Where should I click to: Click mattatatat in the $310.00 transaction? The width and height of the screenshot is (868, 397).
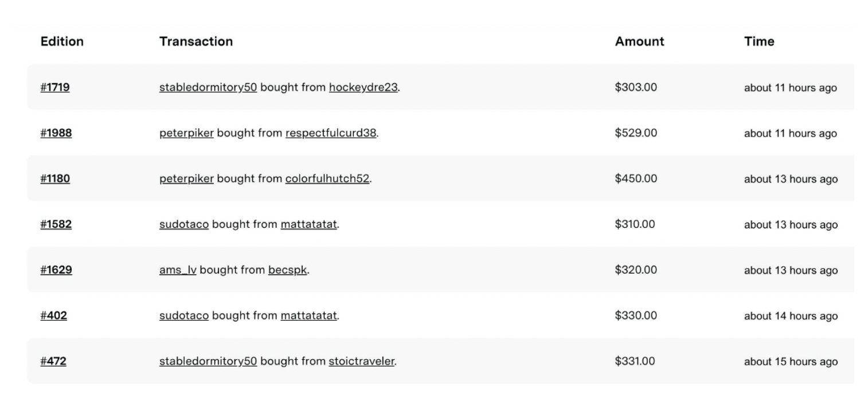[308, 224]
